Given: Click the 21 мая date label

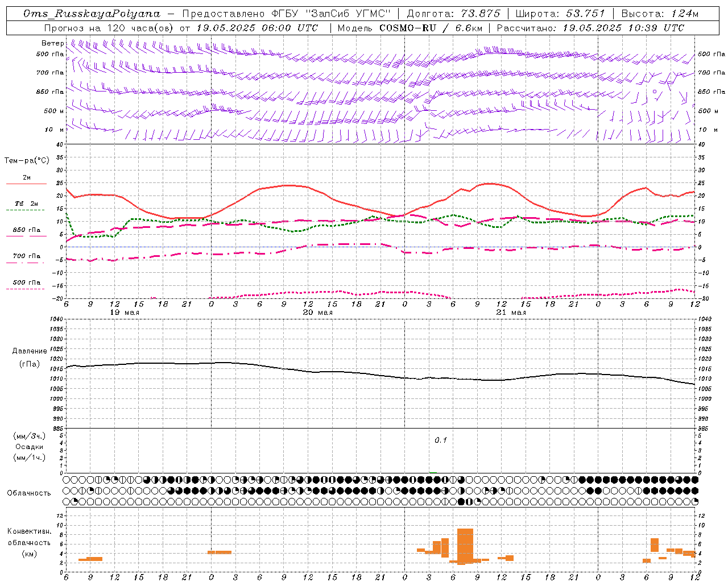Looking at the screenshot, I should coord(511,313).
